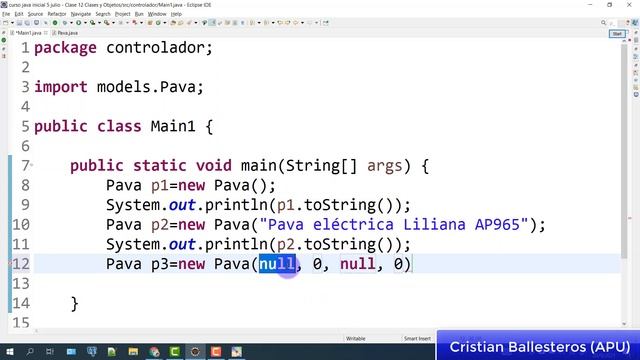Click the string "Pava eléctrica Liliana AP965"
Screen dimensions: 640x360
pos(394,224)
